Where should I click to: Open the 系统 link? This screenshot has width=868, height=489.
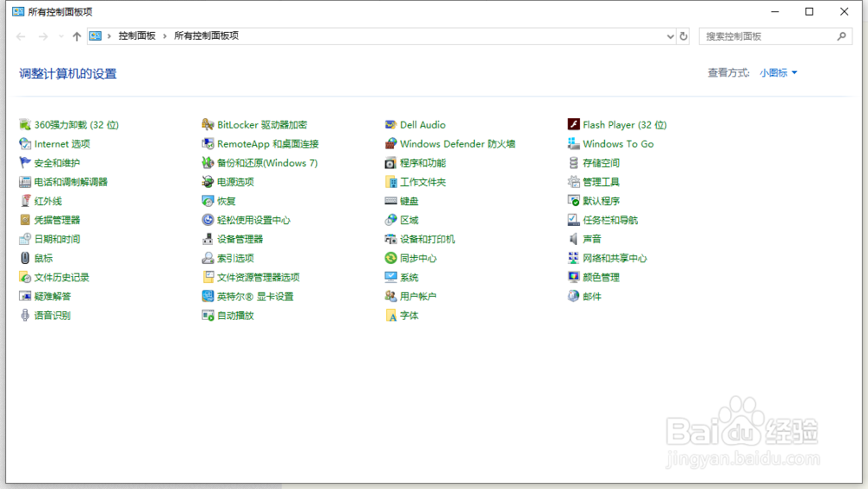(409, 277)
